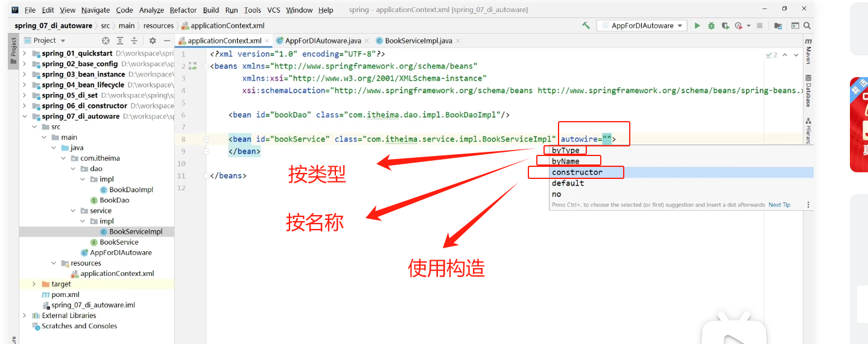Click spring_07_di_autoware breadcrumb
This screenshot has width=868, height=344.
pyautogui.click(x=54, y=26)
